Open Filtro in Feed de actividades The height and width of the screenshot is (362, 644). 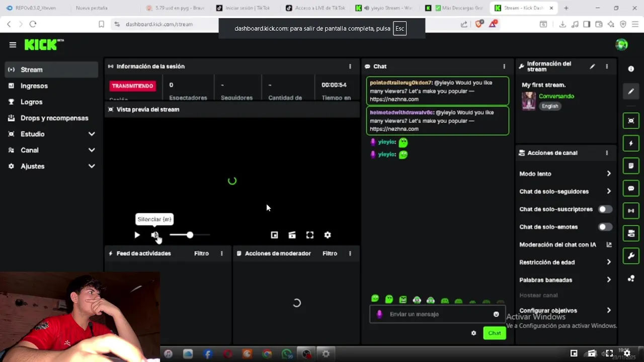coord(201,253)
